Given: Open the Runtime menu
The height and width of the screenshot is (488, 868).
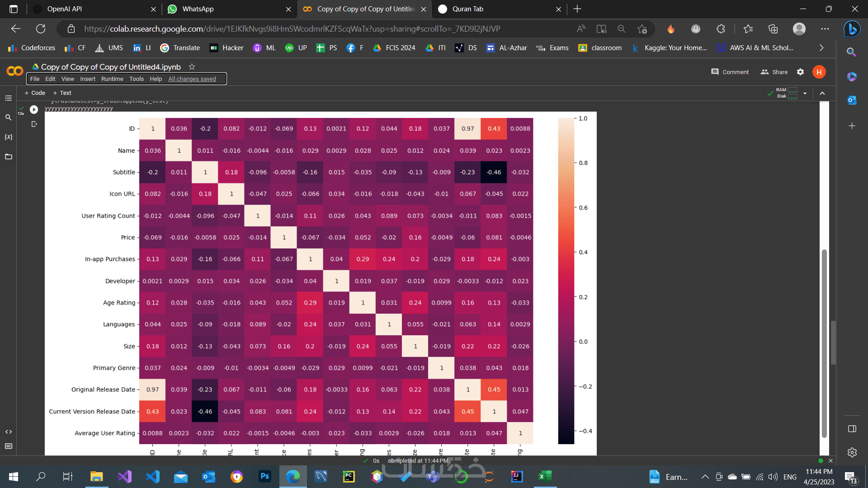Looking at the screenshot, I should click(x=112, y=79).
